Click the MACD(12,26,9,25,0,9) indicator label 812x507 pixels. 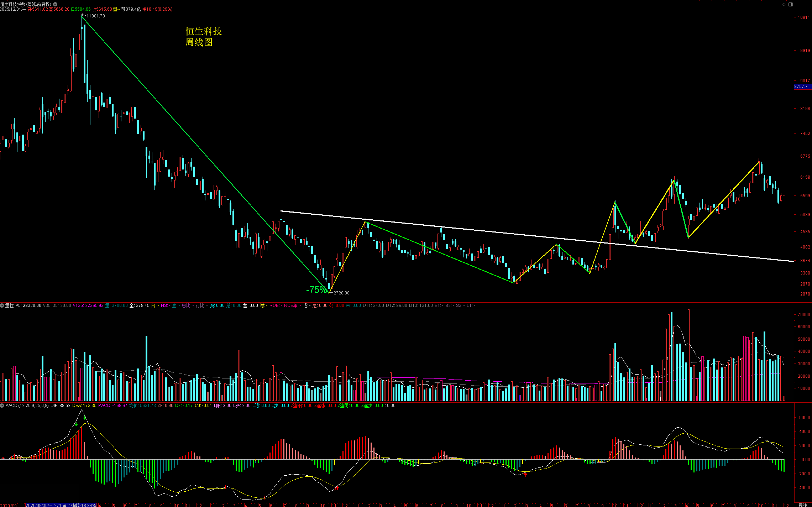click(27, 406)
